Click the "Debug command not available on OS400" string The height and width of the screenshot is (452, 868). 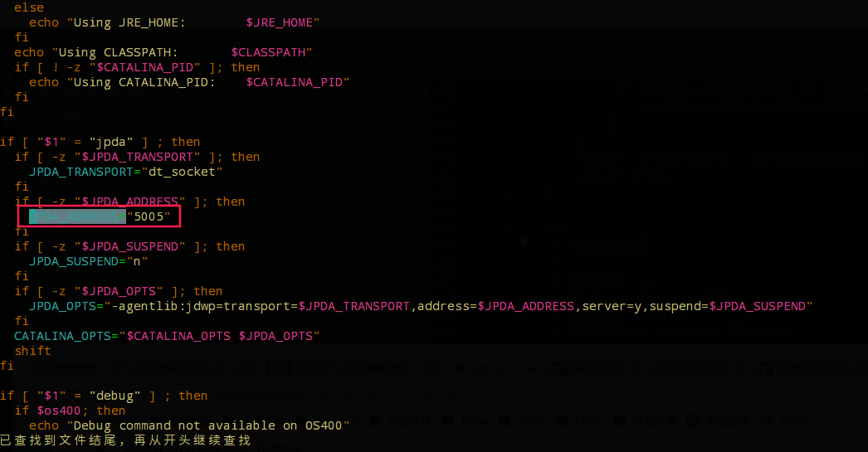tap(208, 425)
